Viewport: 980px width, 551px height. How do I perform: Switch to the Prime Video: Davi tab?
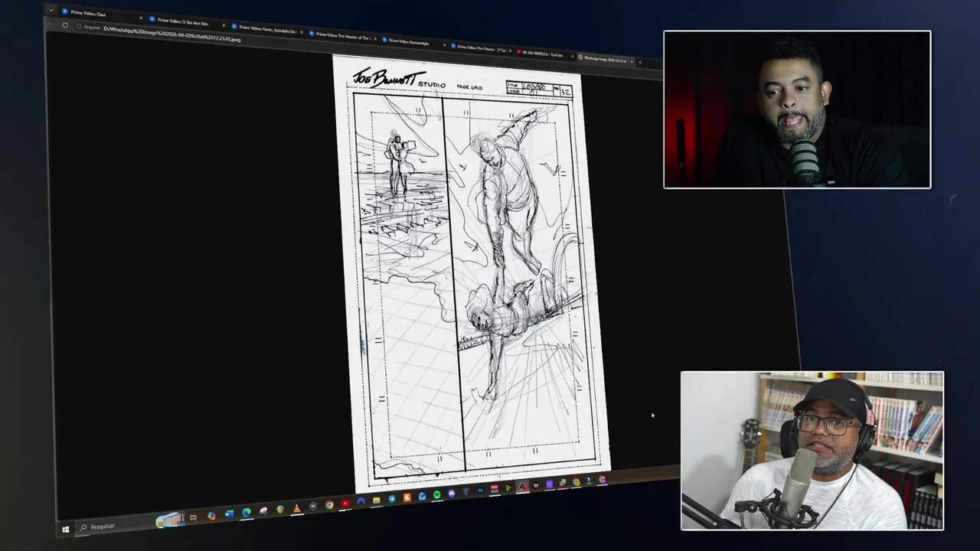click(x=103, y=13)
